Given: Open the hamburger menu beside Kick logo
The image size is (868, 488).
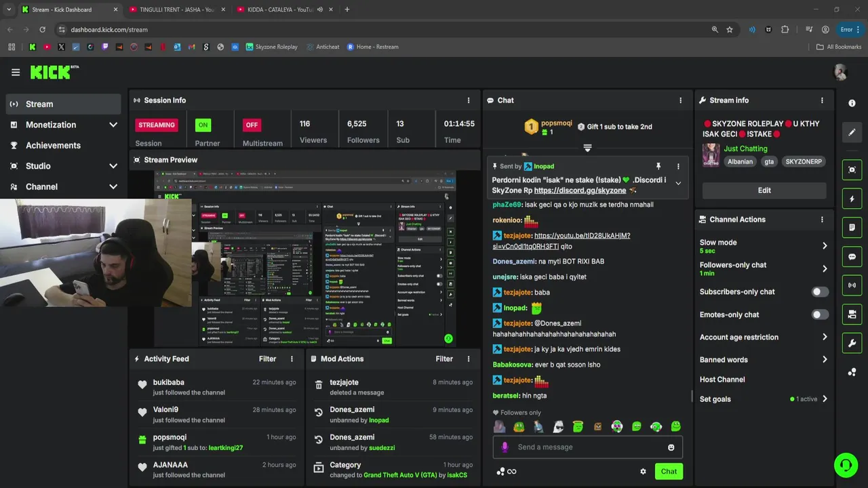Looking at the screenshot, I should (x=16, y=72).
